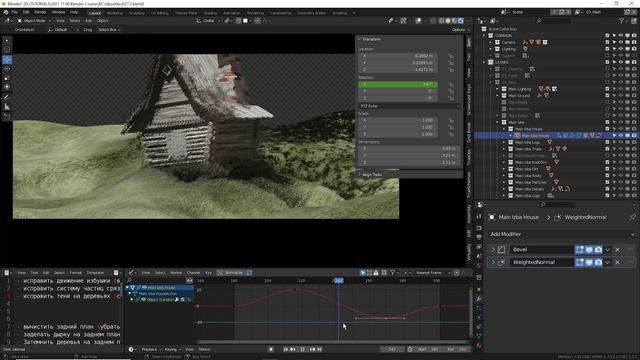640x360 pixels.
Task: Jump to the last frame
Action: coord(320,349)
